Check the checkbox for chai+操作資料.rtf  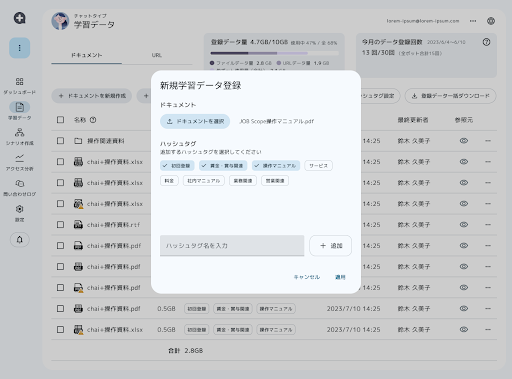[60, 225]
